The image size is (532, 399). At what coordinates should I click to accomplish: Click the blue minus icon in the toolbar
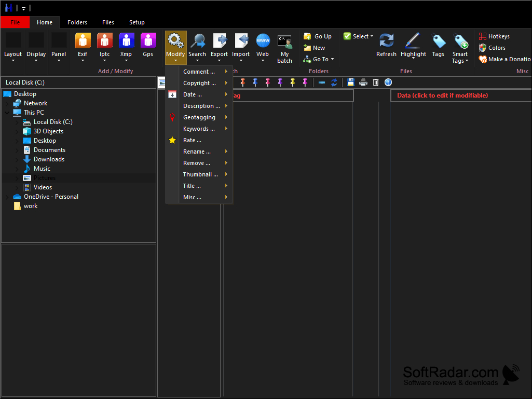[x=322, y=82]
